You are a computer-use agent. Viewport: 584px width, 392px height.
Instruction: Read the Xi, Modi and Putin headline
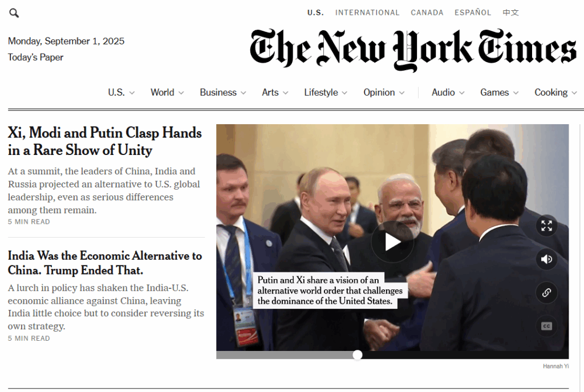(x=105, y=141)
